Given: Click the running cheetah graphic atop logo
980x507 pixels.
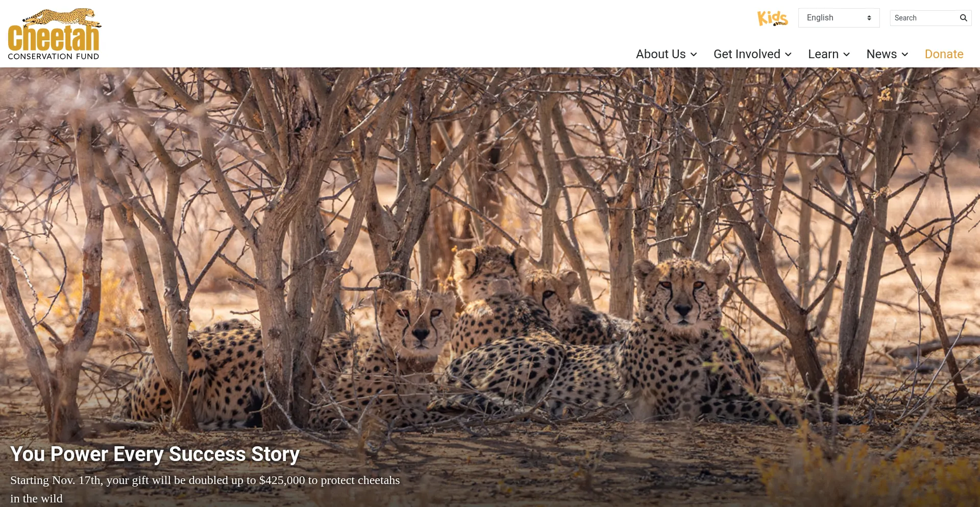Looking at the screenshot, I should tap(62, 18).
